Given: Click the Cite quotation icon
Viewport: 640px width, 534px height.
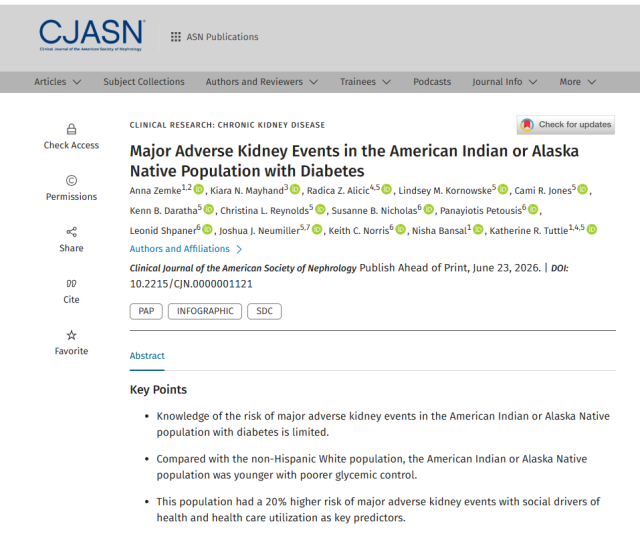Looking at the screenshot, I should point(71,283).
